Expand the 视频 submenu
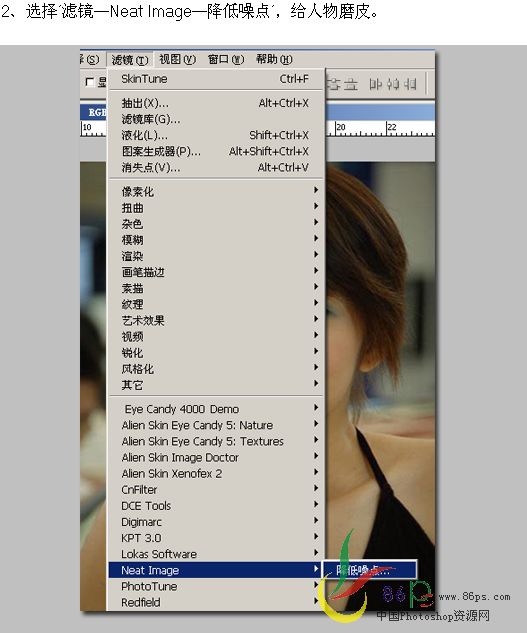This screenshot has height=633, width=527. point(215,337)
